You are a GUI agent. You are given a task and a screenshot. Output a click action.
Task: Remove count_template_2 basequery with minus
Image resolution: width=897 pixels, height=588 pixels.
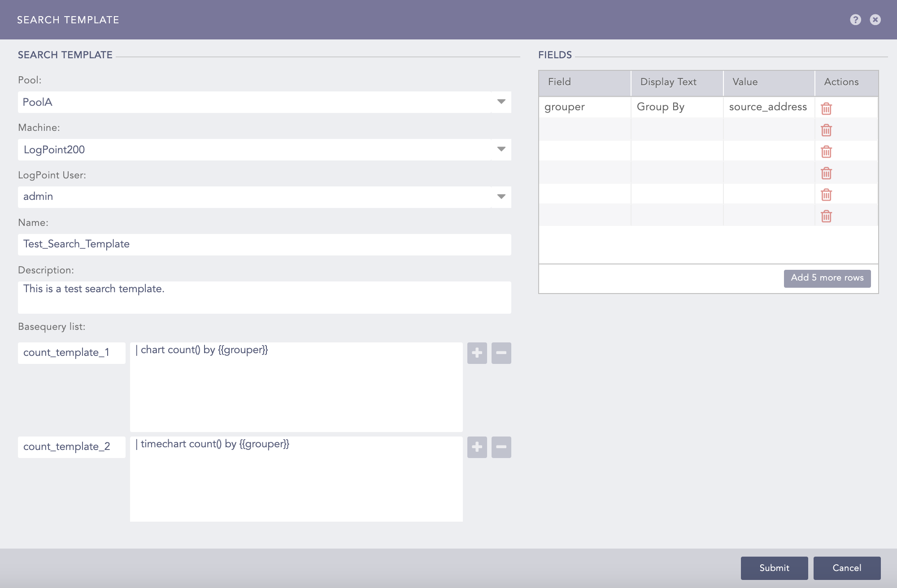[501, 447]
